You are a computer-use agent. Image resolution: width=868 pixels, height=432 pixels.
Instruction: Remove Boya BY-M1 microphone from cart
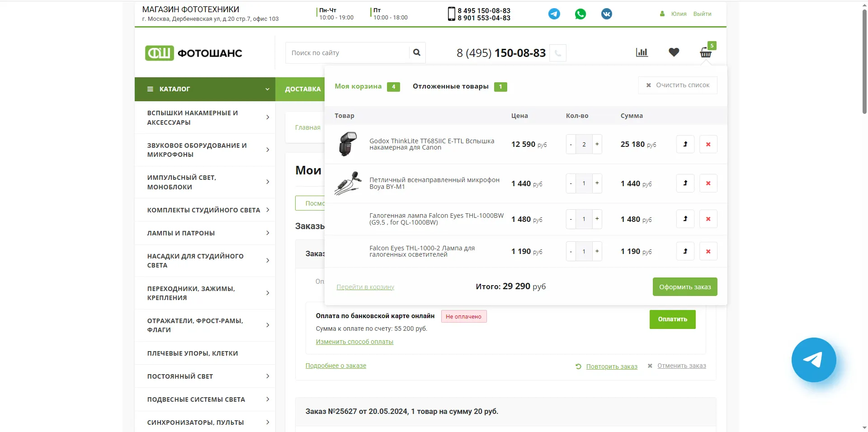[708, 183]
